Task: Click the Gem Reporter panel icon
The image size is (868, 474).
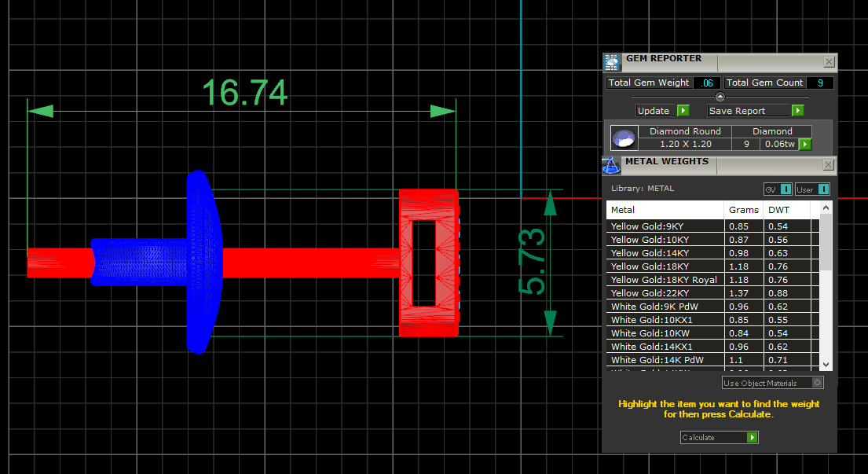Action: (x=612, y=63)
